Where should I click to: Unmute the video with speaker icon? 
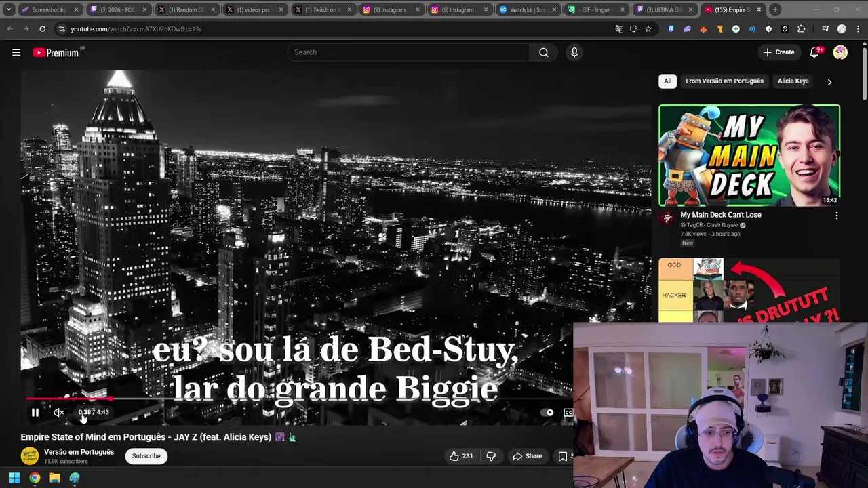[x=59, y=412]
